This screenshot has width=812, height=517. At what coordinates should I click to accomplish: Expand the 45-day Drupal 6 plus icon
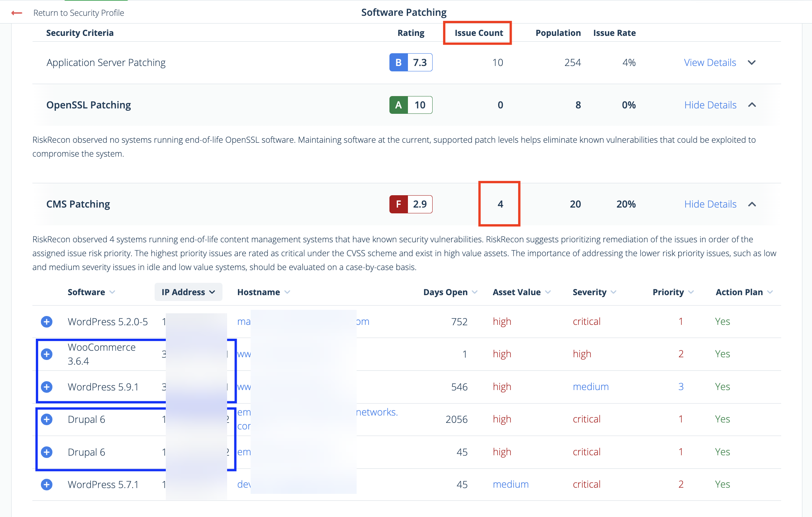click(x=47, y=452)
